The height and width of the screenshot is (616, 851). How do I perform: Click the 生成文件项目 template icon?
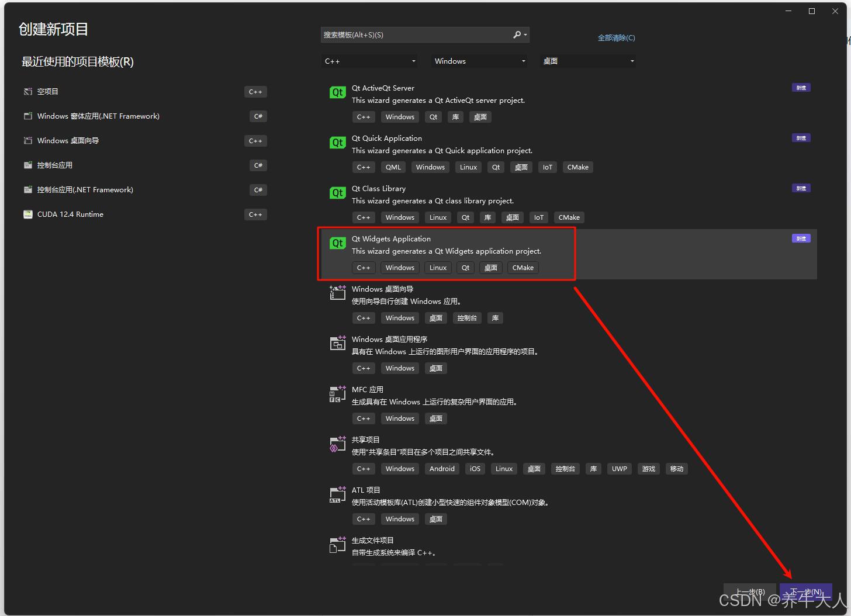338,545
